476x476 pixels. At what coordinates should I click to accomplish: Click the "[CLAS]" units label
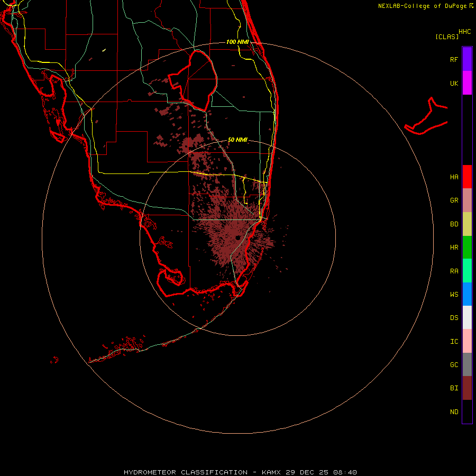pos(447,36)
